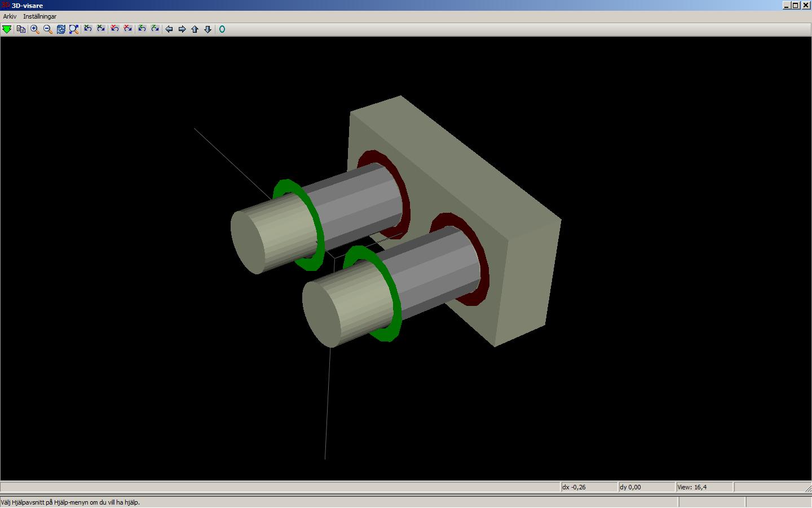This screenshot has width=812, height=508.
Task: Move the view down with arrow
Action: [x=208, y=29]
